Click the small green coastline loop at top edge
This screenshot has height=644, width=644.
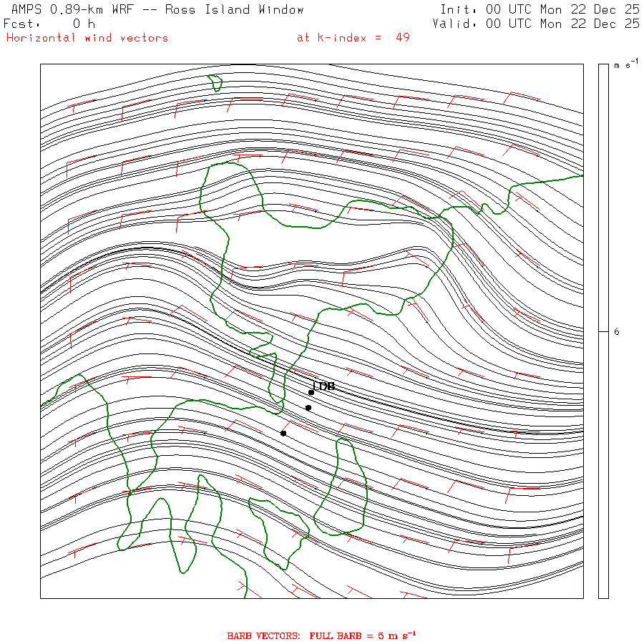point(215,83)
